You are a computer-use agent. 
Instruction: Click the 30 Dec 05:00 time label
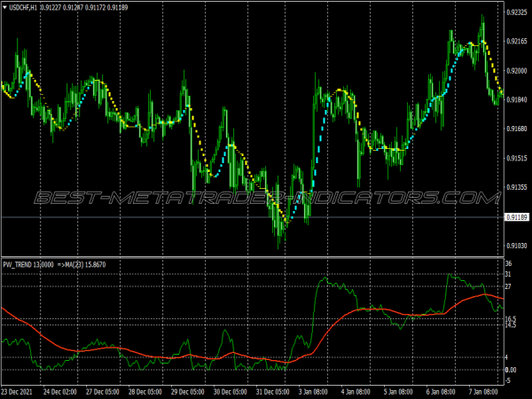point(231,392)
